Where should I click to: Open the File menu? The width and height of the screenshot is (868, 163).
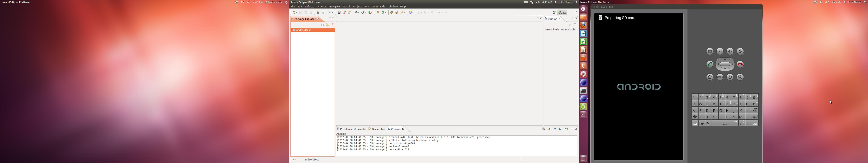click(293, 6)
